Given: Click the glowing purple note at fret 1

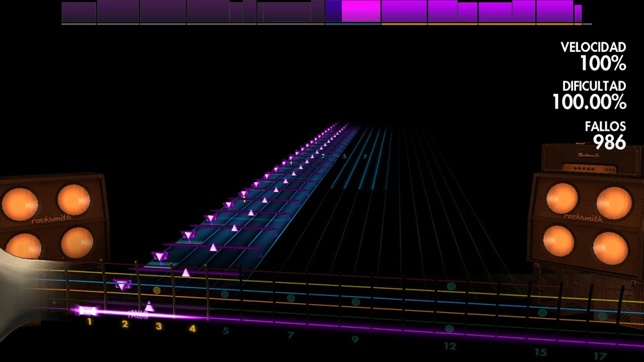Looking at the screenshot, I should [88, 311].
